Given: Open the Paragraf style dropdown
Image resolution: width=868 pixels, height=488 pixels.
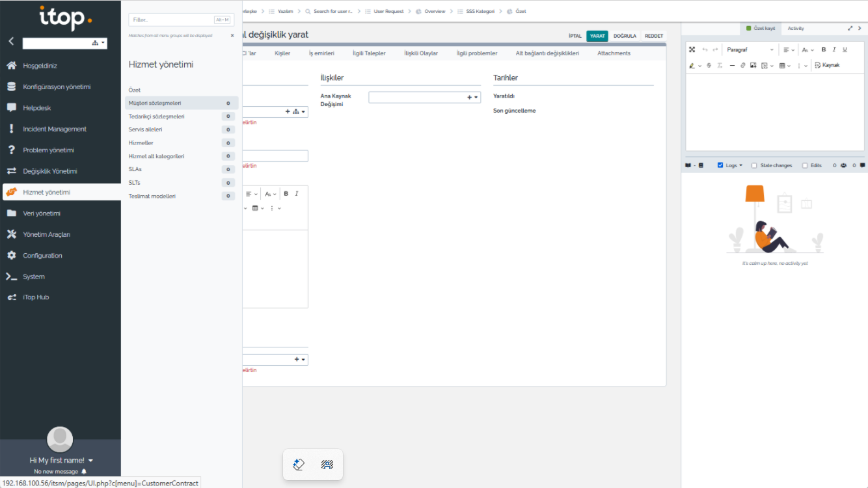Looking at the screenshot, I should pos(750,49).
